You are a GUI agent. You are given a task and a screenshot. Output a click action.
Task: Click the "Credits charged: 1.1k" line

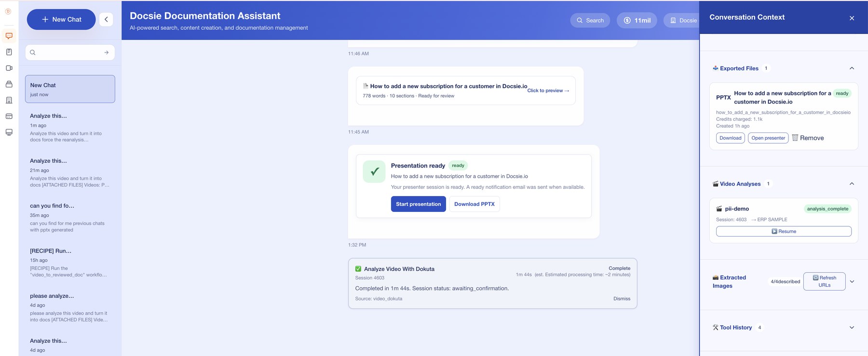739,119
